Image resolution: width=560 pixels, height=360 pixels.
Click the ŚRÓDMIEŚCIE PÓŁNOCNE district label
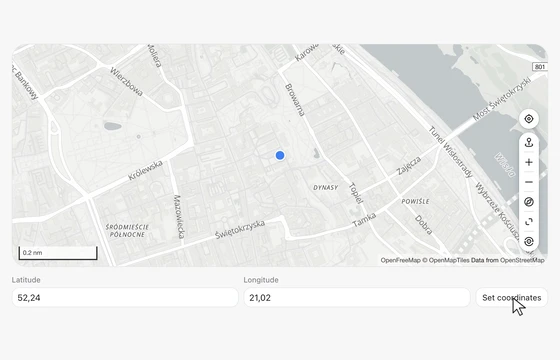point(127,231)
